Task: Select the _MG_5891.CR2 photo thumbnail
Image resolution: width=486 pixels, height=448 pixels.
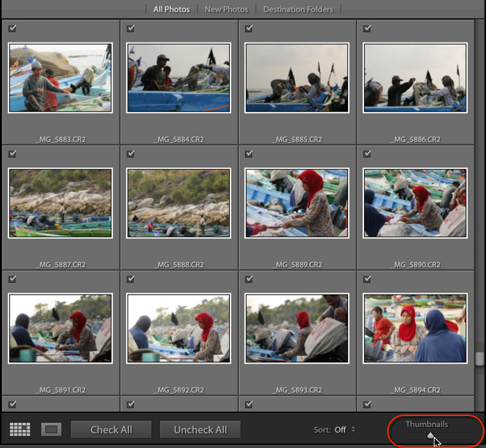Action: pyautogui.click(x=60, y=329)
